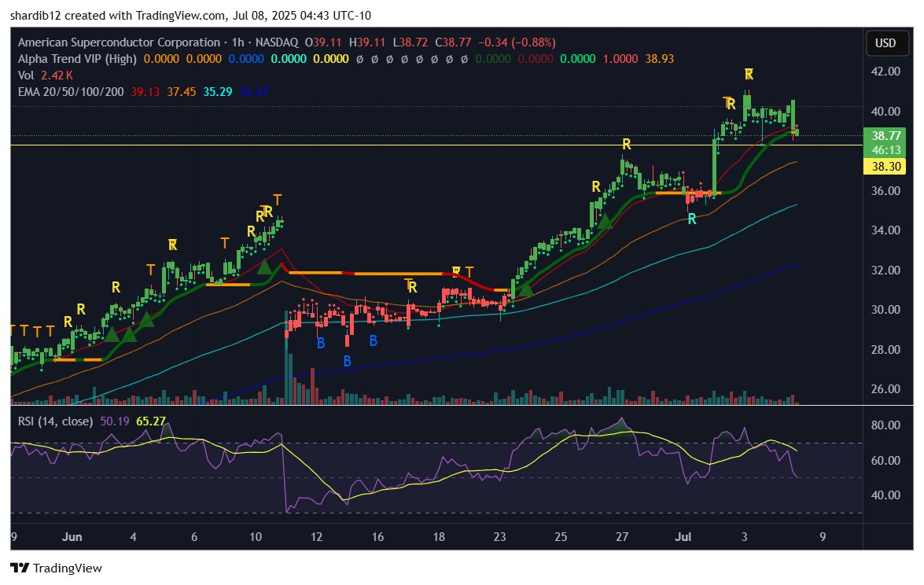Screen dimensions: 924x585
Task: Click the red EMA 20 value 39.13
Action: pos(145,92)
